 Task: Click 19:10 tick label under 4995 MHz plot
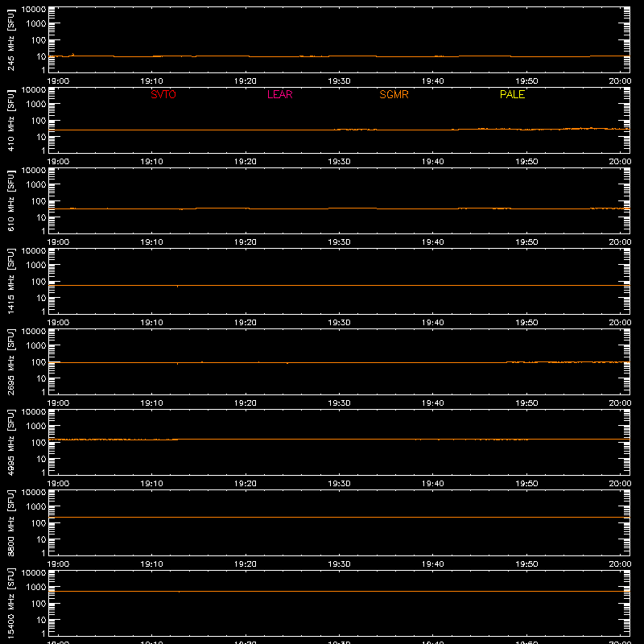tap(151, 484)
